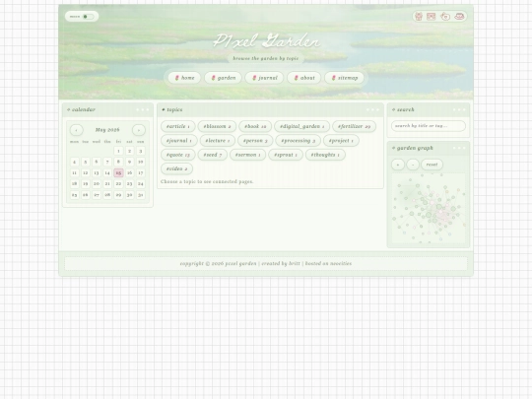Select May 31 in the calendar

141,195
